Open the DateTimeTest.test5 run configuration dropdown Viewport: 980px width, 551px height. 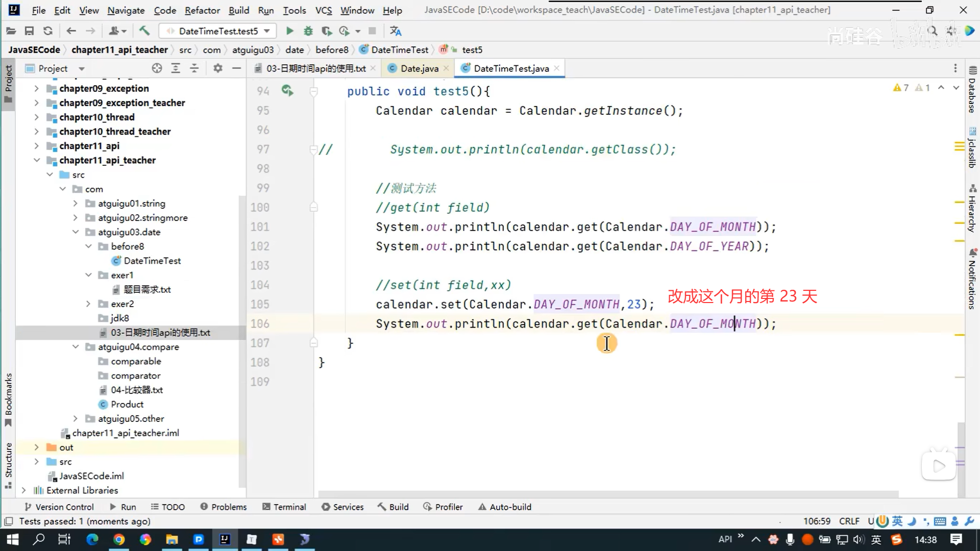[267, 31]
